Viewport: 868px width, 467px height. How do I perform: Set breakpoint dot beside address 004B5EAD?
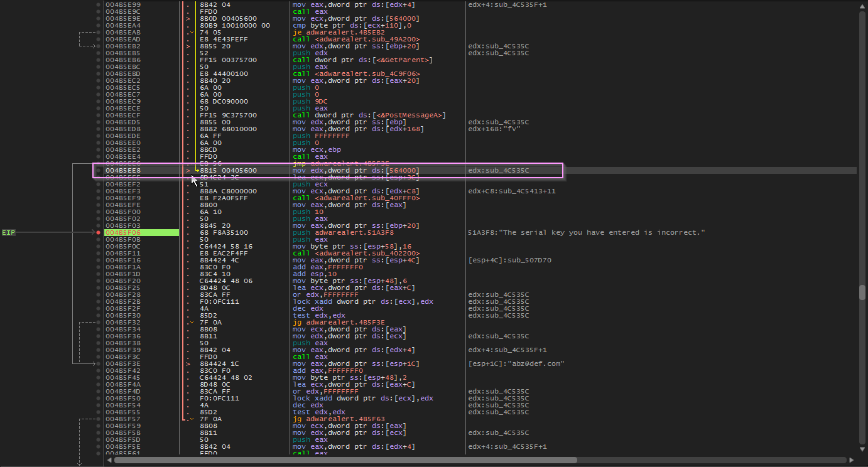click(x=99, y=39)
